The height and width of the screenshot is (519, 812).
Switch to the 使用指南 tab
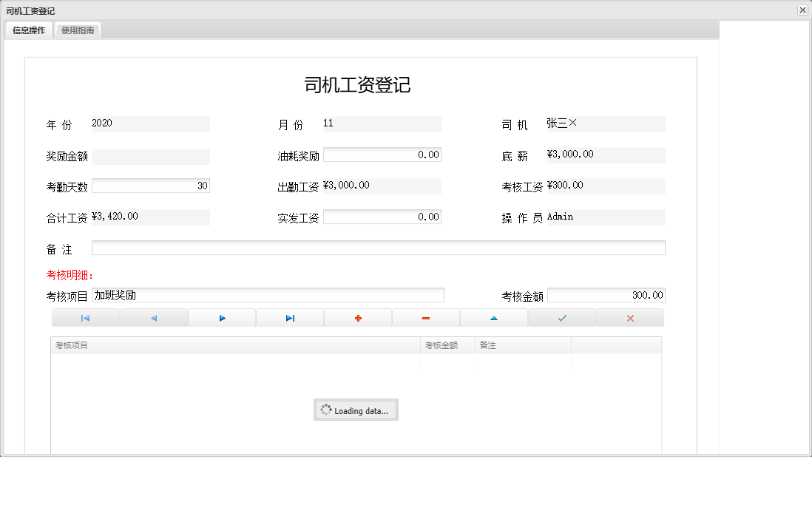pyautogui.click(x=77, y=30)
